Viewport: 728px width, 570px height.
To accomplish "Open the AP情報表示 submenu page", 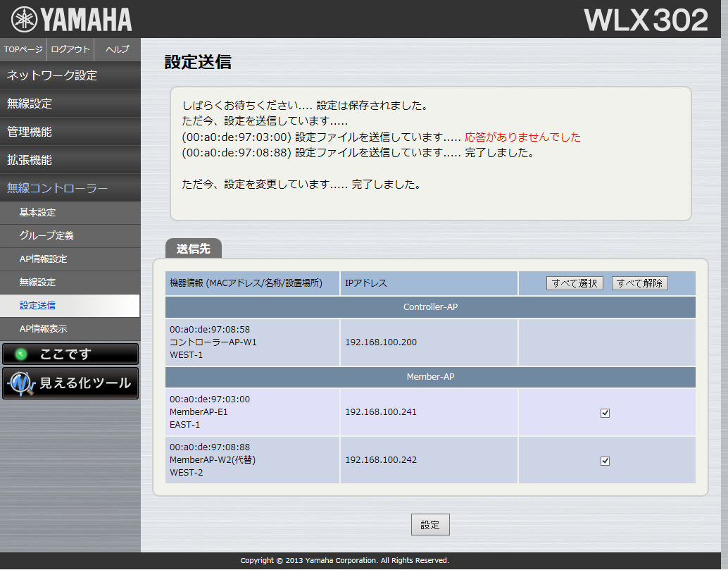I will coord(70,329).
